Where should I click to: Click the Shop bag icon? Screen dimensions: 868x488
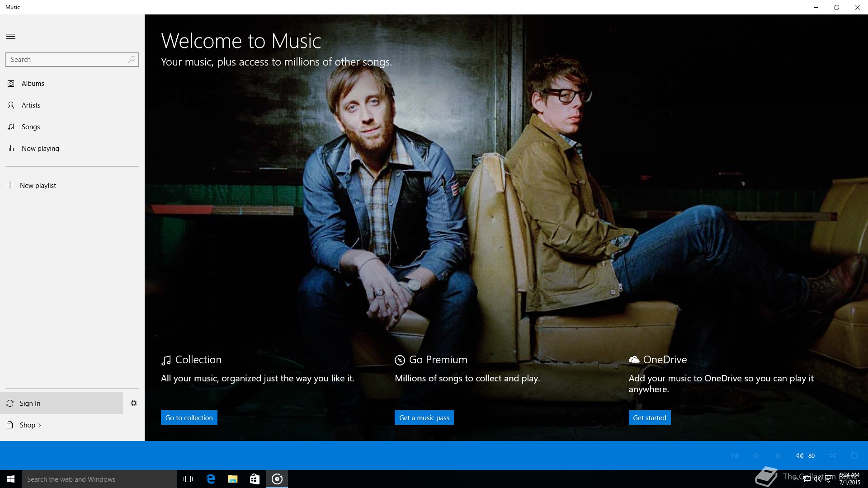click(x=10, y=425)
